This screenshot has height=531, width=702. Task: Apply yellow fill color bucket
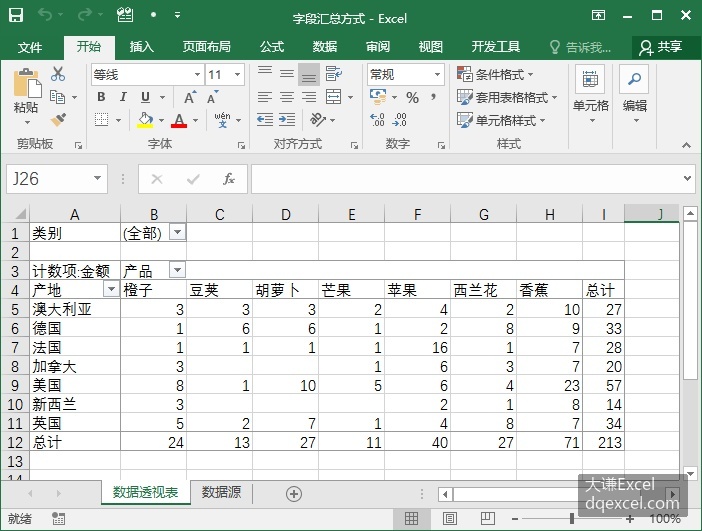[145, 120]
